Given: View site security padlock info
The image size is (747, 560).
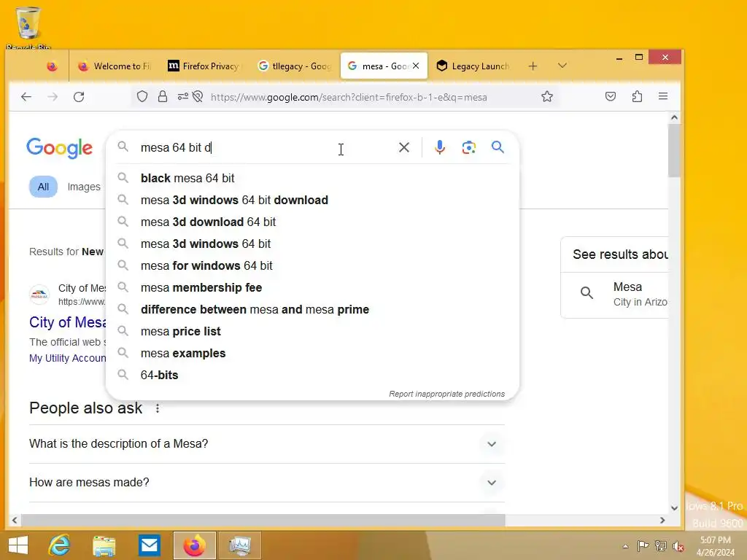Looking at the screenshot, I should pos(163,97).
